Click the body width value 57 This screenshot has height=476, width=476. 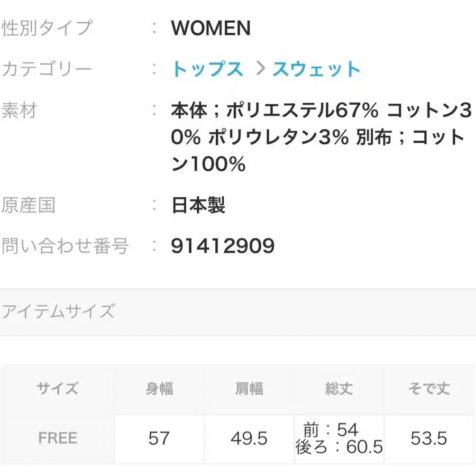pyautogui.click(x=159, y=438)
